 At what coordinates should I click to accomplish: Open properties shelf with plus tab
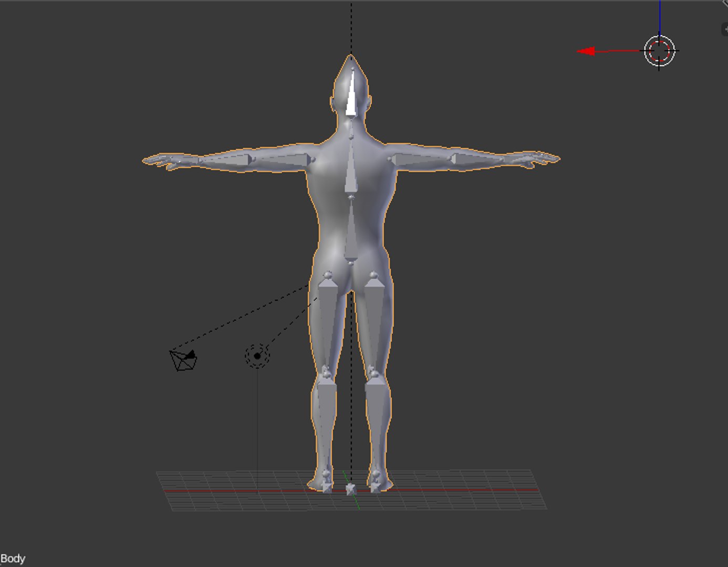(724, 29)
